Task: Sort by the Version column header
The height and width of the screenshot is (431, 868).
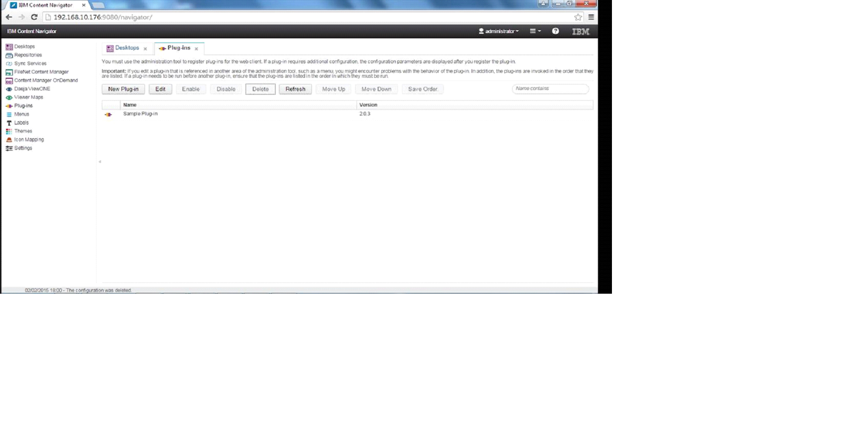Action: 475,105
